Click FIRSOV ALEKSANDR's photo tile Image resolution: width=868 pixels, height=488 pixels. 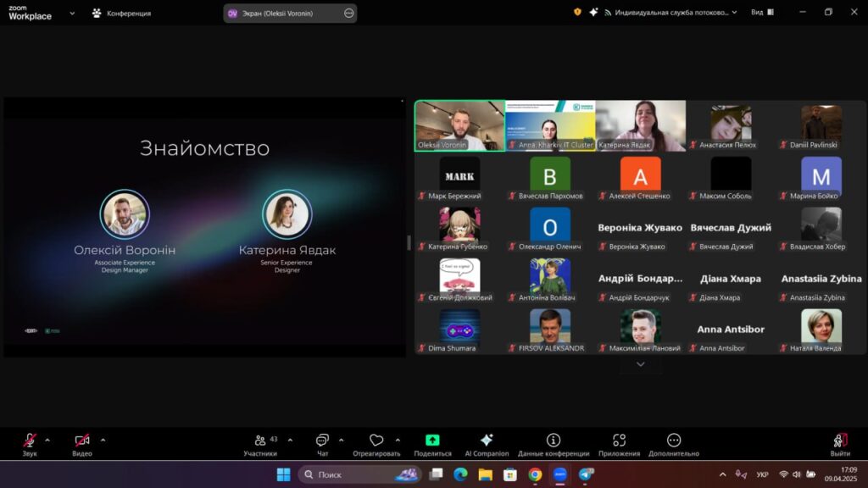549,330
